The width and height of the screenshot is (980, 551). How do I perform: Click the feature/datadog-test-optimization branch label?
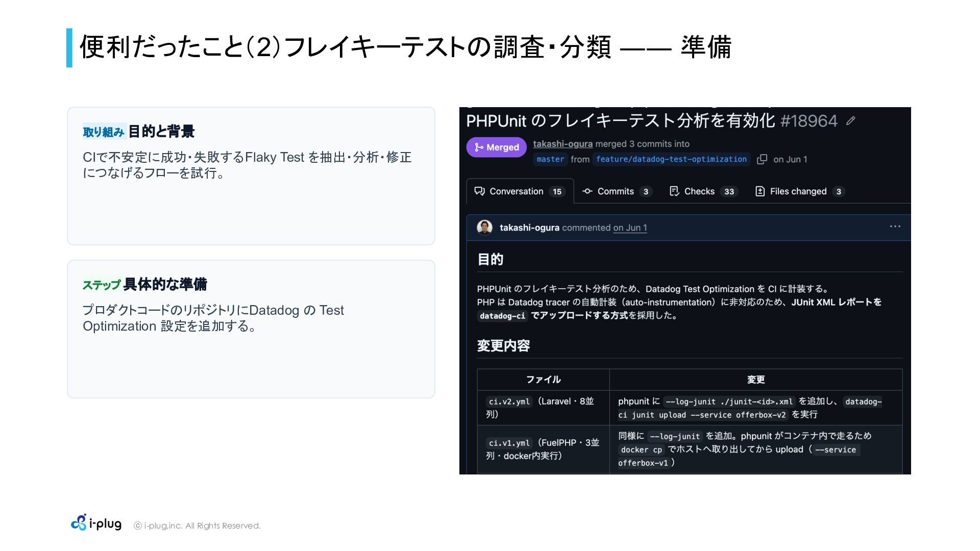671,159
